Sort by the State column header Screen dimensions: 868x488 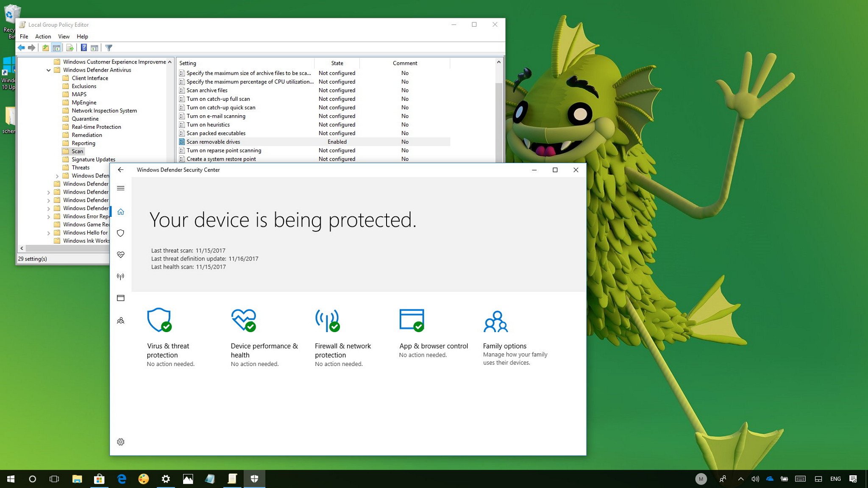pyautogui.click(x=337, y=63)
